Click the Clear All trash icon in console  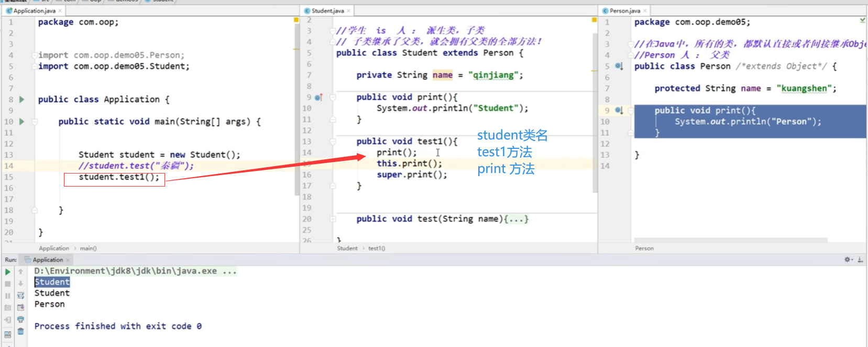[x=20, y=331]
